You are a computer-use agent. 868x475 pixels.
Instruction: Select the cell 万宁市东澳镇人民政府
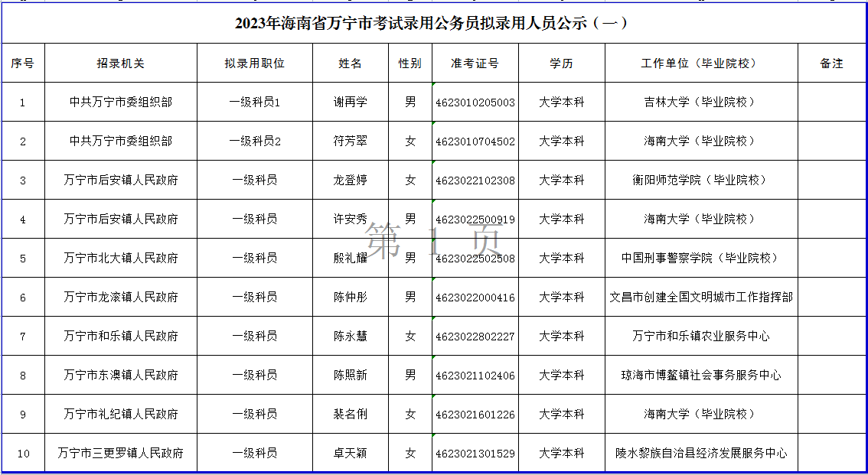121,376
